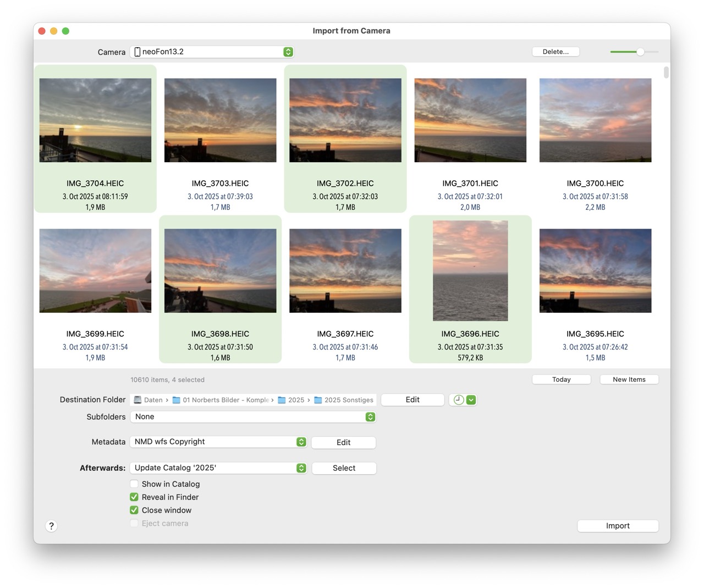This screenshot has height=588, width=704.
Task: Click the Today filter button
Action: (x=561, y=380)
